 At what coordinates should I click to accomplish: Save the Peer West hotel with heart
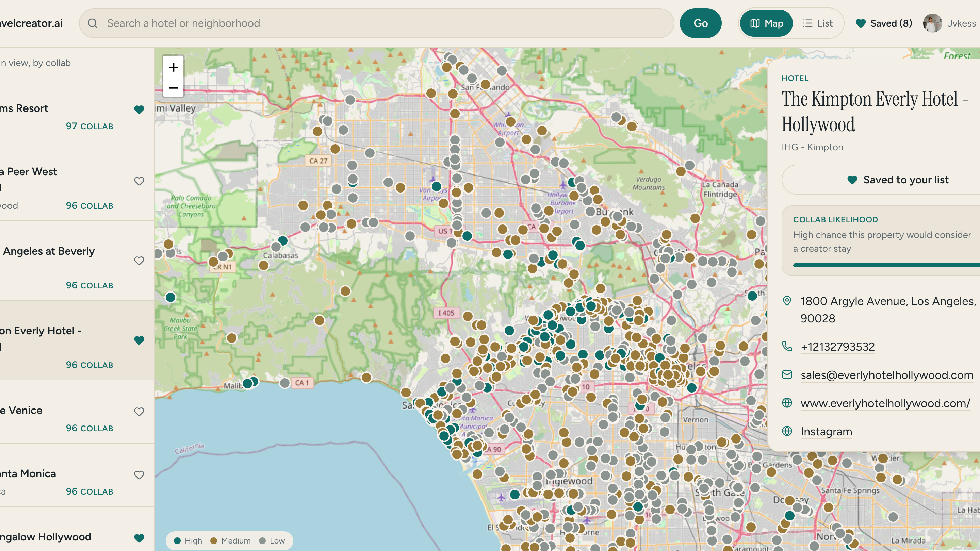tap(139, 181)
